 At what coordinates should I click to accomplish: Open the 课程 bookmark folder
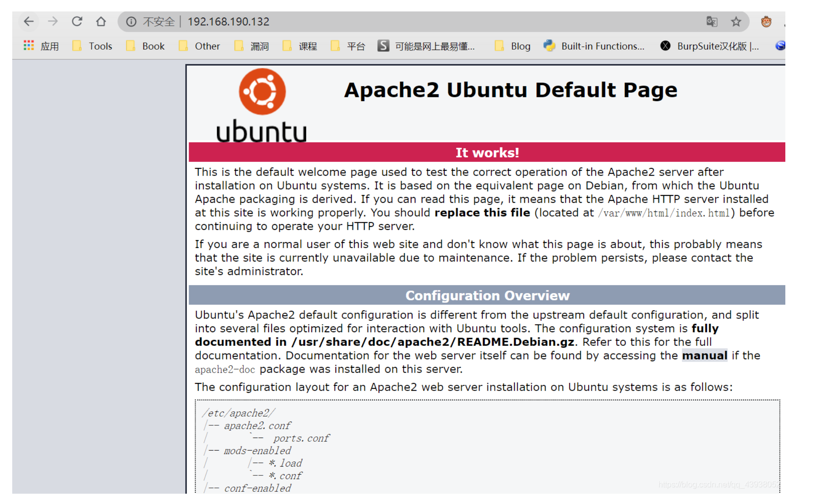click(299, 46)
